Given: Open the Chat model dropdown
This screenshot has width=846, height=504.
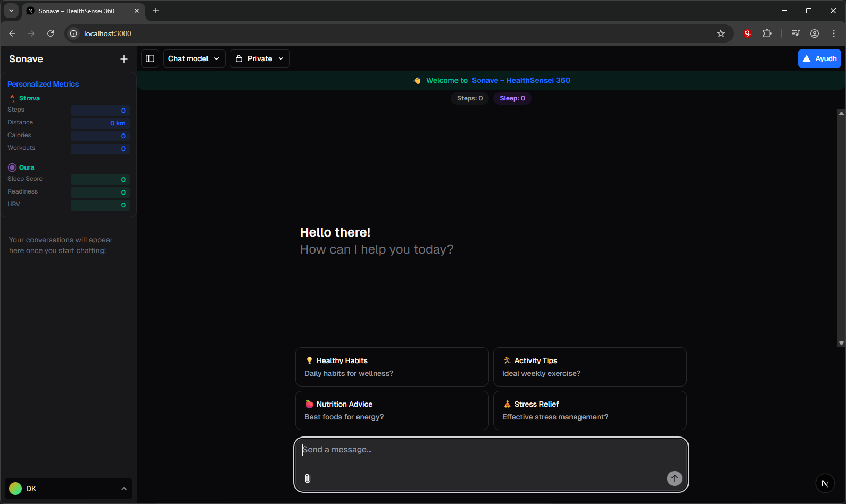Looking at the screenshot, I should click(194, 58).
